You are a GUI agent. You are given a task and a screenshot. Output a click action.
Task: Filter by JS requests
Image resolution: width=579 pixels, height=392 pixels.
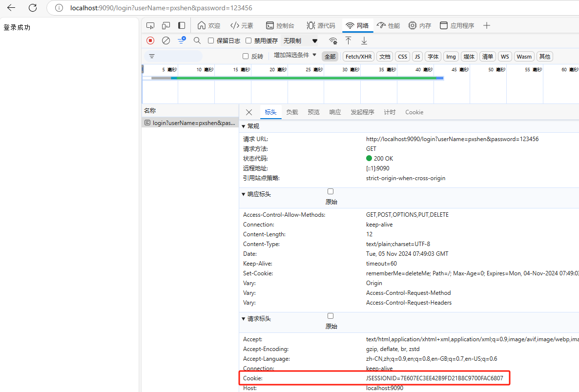[x=417, y=57]
